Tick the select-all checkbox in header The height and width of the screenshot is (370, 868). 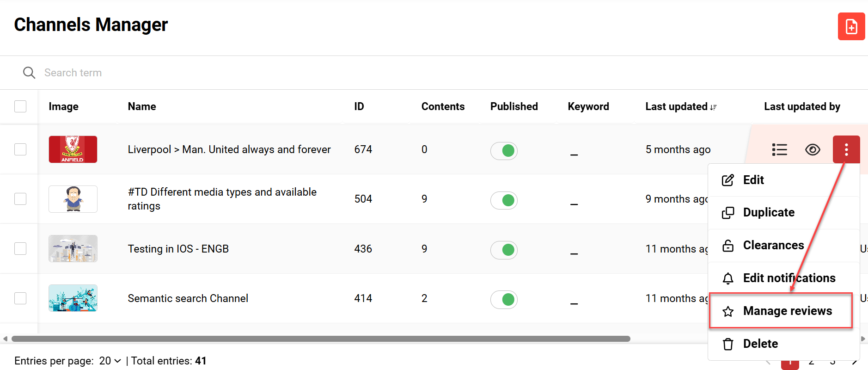coord(20,106)
